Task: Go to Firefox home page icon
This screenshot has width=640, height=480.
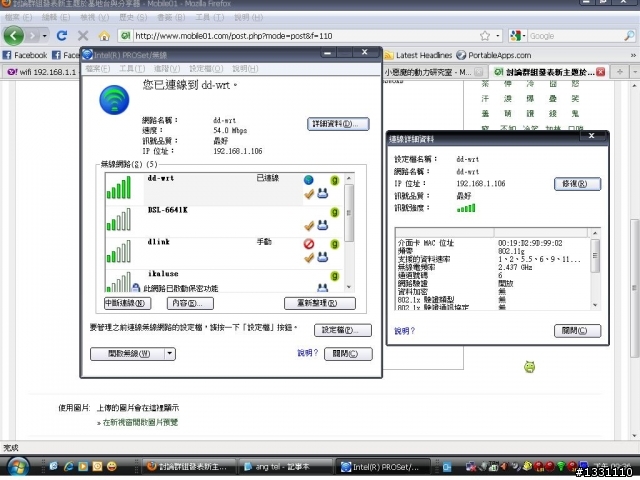Action: tap(104, 36)
